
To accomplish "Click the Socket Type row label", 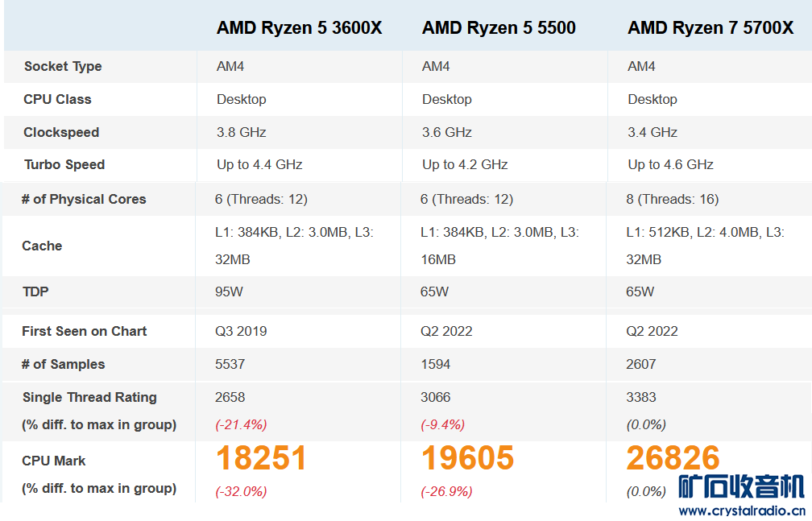I will pos(63,67).
